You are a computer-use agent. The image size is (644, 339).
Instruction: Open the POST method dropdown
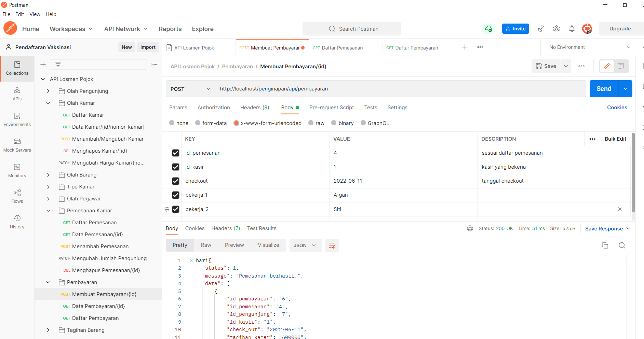point(190,89)
